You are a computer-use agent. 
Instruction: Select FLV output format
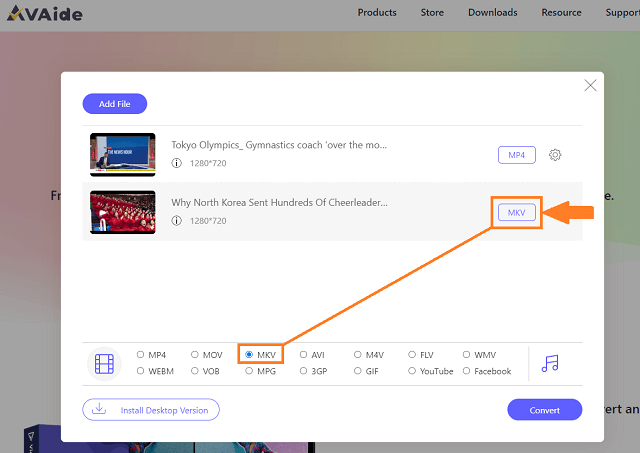pos(412,354)
